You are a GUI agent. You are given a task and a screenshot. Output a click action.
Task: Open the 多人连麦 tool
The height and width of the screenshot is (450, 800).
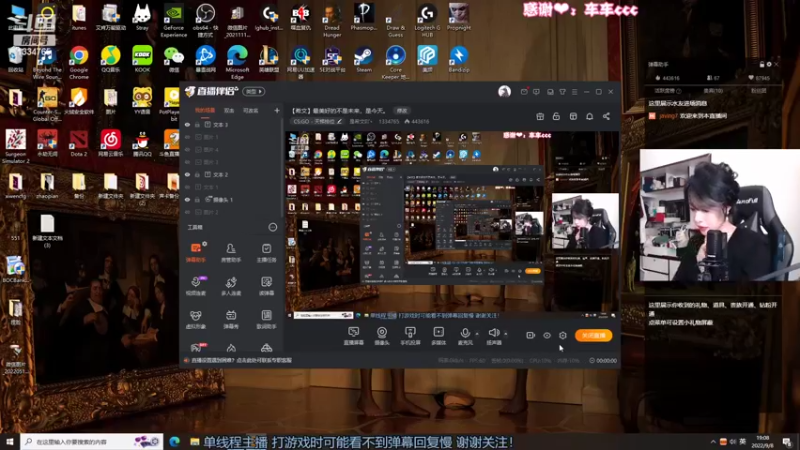[x=231, y=286]
